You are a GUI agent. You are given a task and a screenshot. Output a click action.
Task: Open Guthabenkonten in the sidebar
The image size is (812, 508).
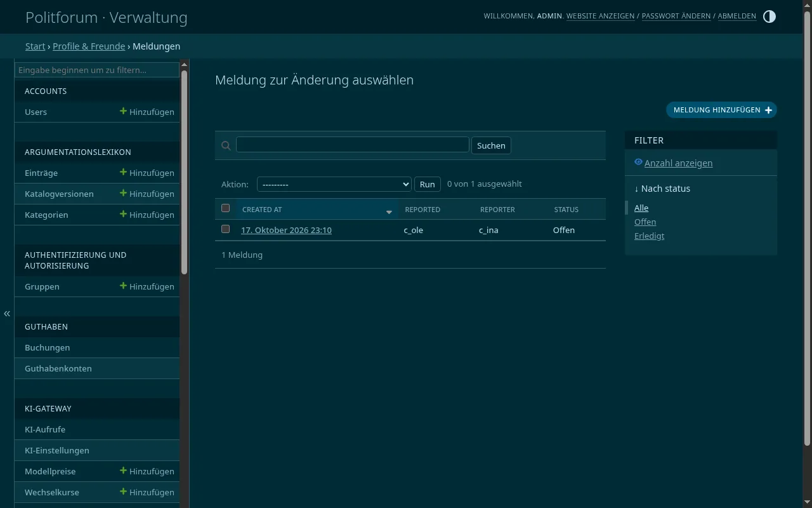click(x=58, y=368)
